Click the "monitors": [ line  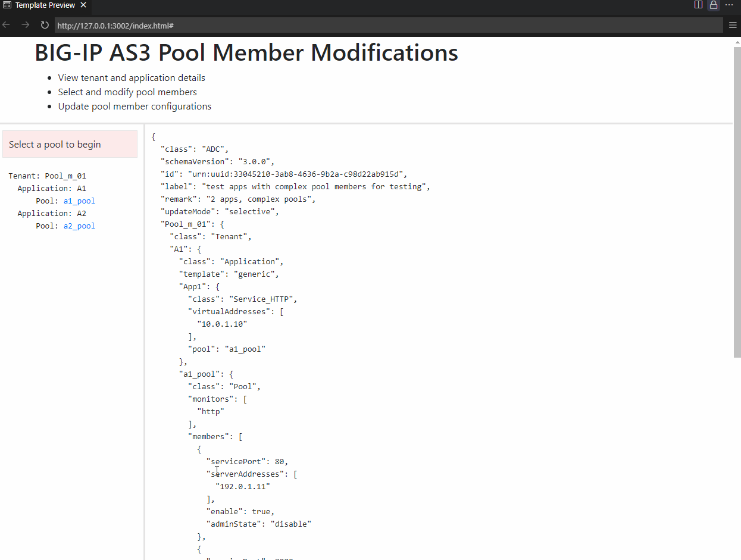point(218,399)
